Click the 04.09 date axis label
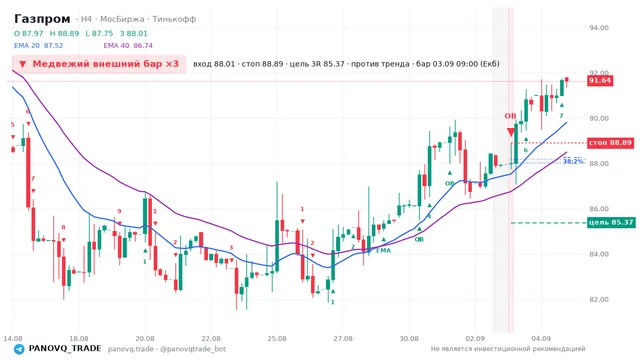 541,339
